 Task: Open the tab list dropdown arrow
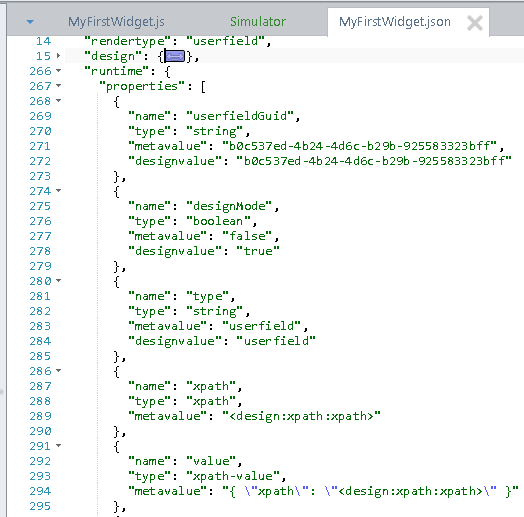pyautogui.click(x=30, y=22)
